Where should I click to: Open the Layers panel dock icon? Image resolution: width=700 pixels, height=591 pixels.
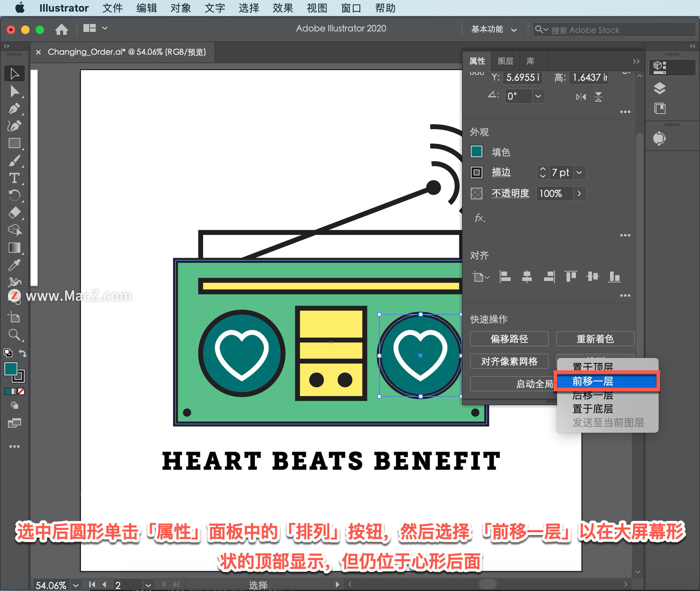(x=660, y=88)
